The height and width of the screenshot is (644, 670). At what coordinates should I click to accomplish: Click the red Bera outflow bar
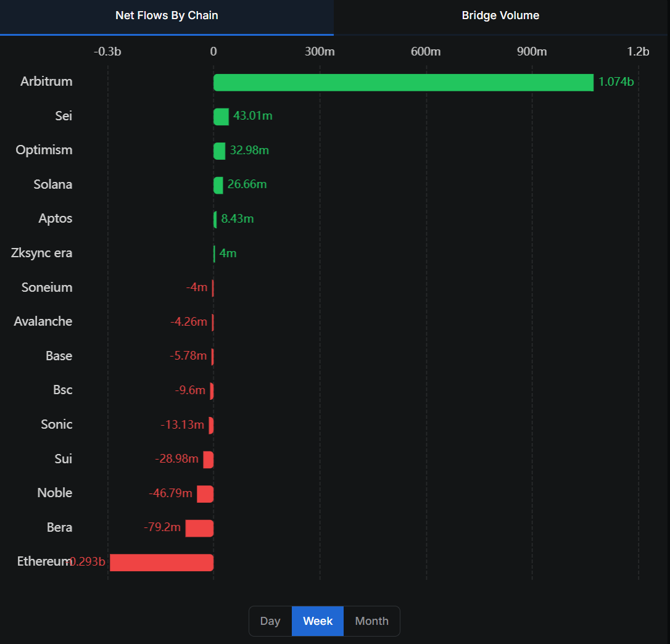pos(199,528)
